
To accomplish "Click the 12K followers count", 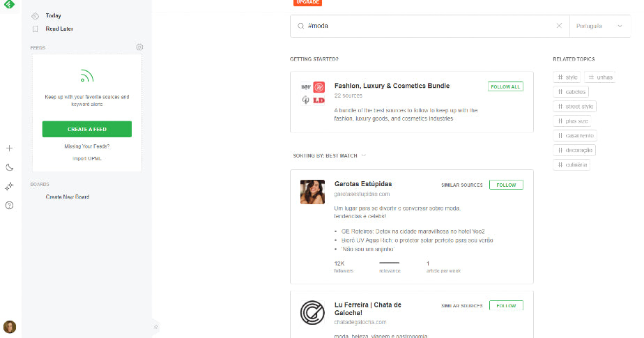I will coord(344,266).
